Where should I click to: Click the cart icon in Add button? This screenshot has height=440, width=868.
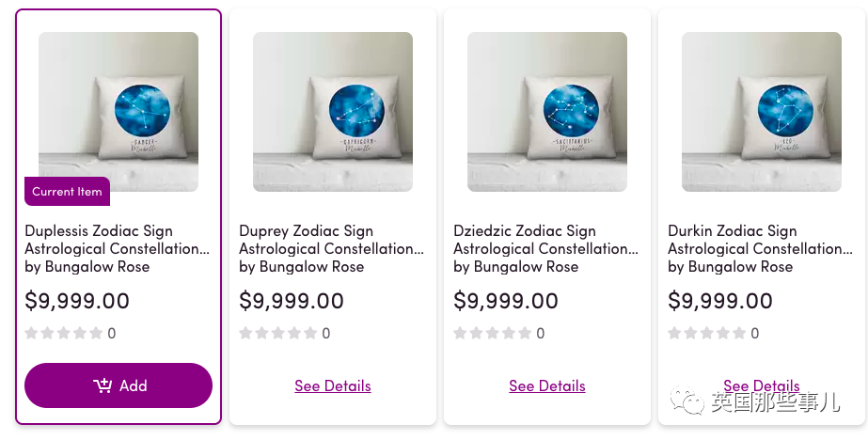click(x=103, y=385)
